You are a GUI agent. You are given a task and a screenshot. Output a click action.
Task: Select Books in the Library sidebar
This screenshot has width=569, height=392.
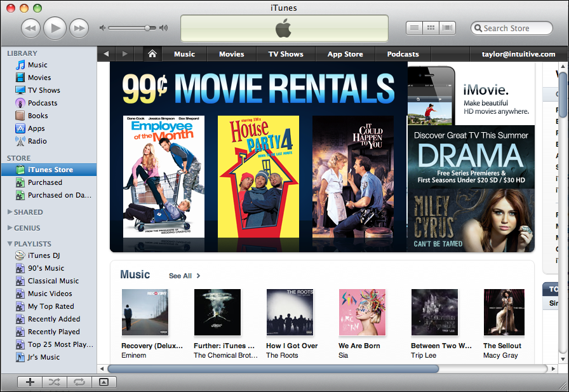pos(49,116)
